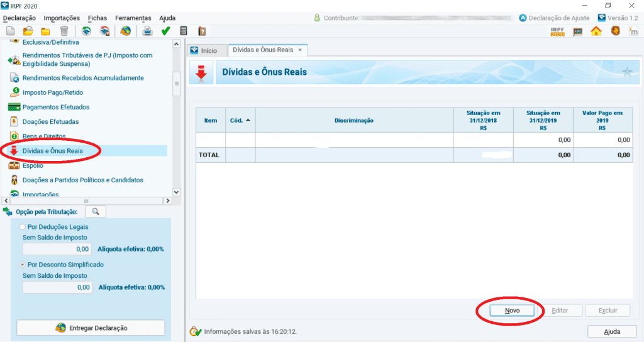Open the help book toolbar icon
This screenshot has width=644, height=342.
[x=202, y=31]
